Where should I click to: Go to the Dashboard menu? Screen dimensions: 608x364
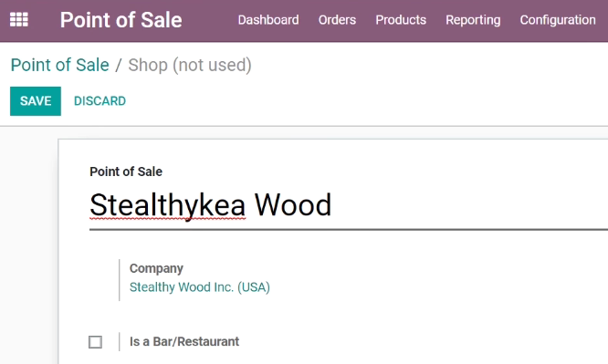click(268, 20)
